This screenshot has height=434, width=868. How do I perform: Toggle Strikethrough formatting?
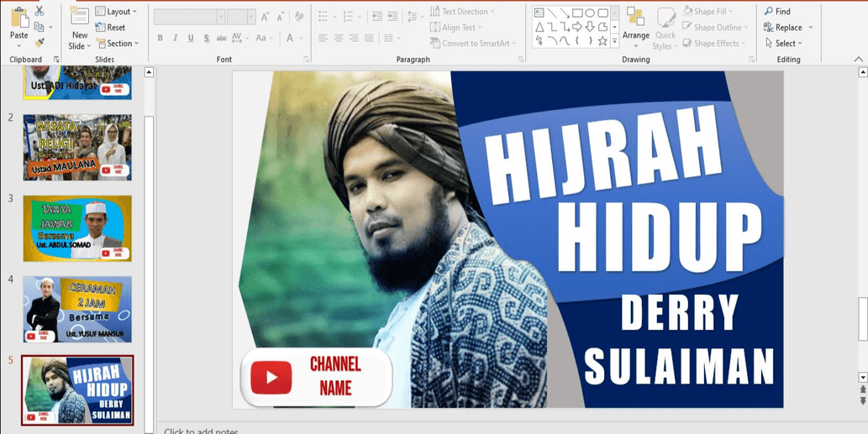[222, 38]
